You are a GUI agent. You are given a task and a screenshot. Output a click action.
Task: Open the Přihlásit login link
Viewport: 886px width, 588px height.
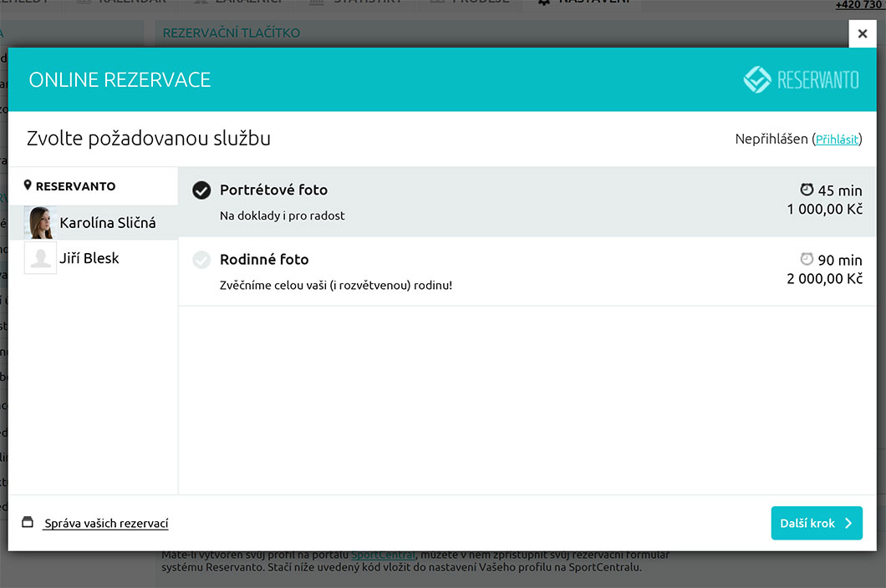[837, 139]
